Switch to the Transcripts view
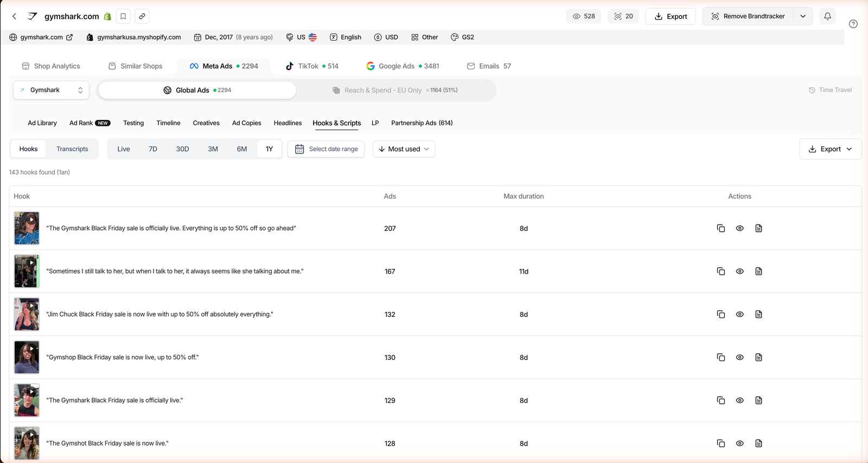868x463 pixels. (72, 149)
